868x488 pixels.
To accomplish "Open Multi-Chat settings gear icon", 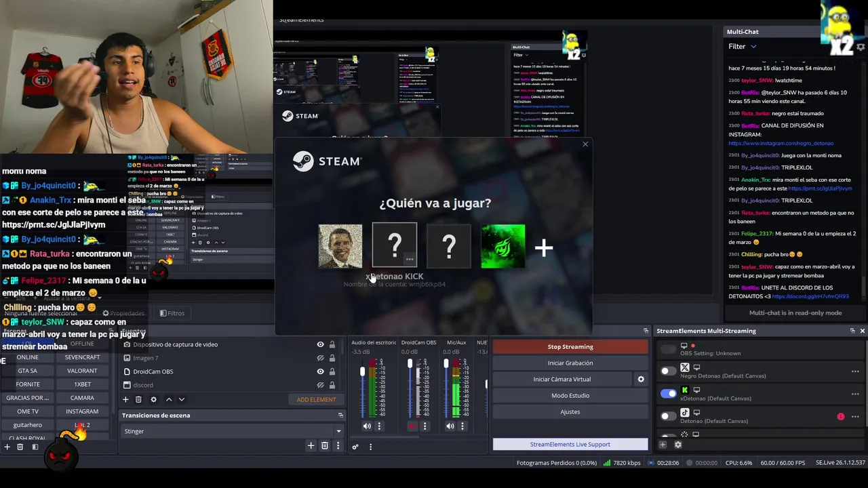I will [861, 47].
